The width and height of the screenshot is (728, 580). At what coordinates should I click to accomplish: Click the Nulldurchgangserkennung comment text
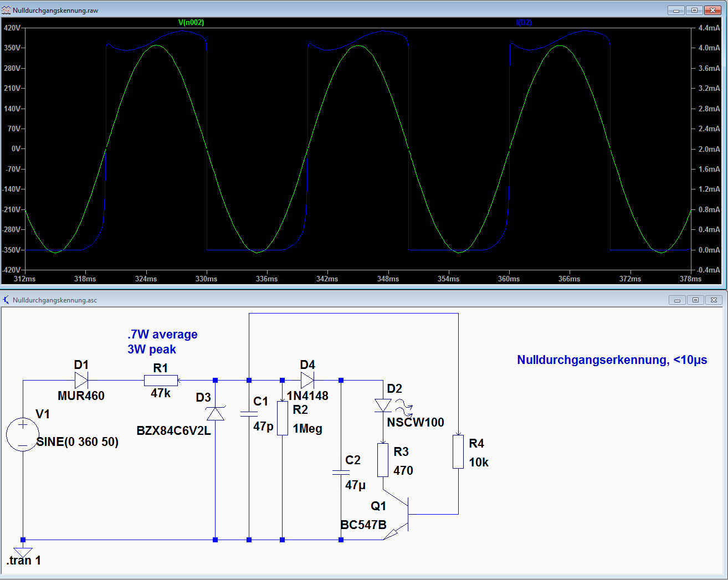pos(612,360)
